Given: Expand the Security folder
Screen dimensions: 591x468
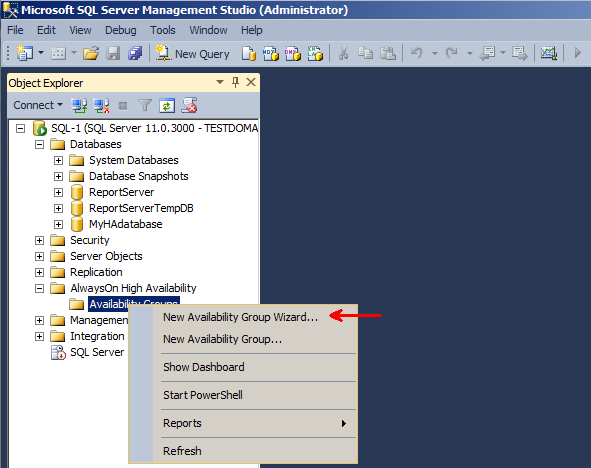Looking at the screenshot, I should point(39,240).
